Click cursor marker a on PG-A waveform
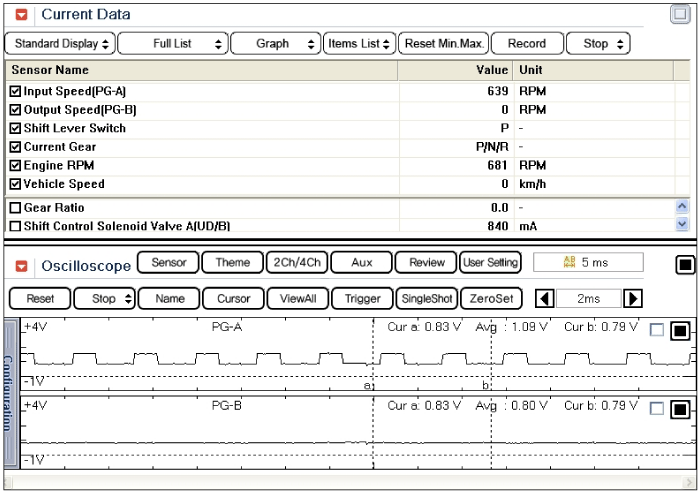The height and width of the screenshot is (493, 700). pyautogui.click(x=367, y=385)
